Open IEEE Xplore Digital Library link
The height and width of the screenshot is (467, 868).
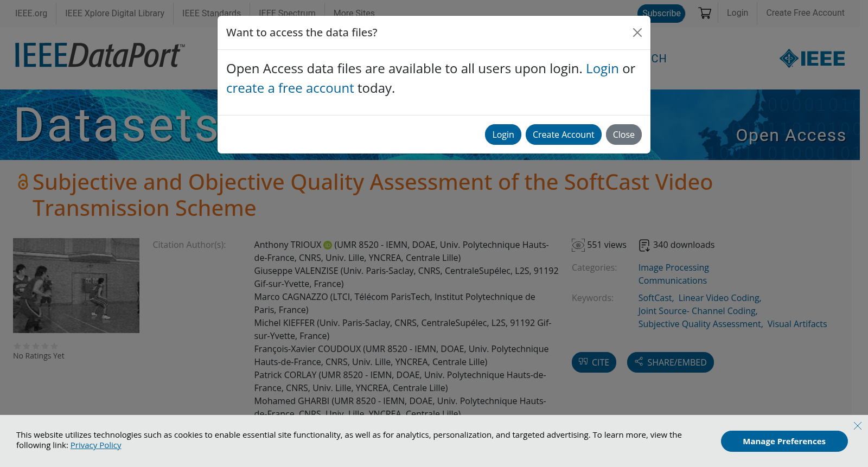pyautogui.click(x=114, y=13)
